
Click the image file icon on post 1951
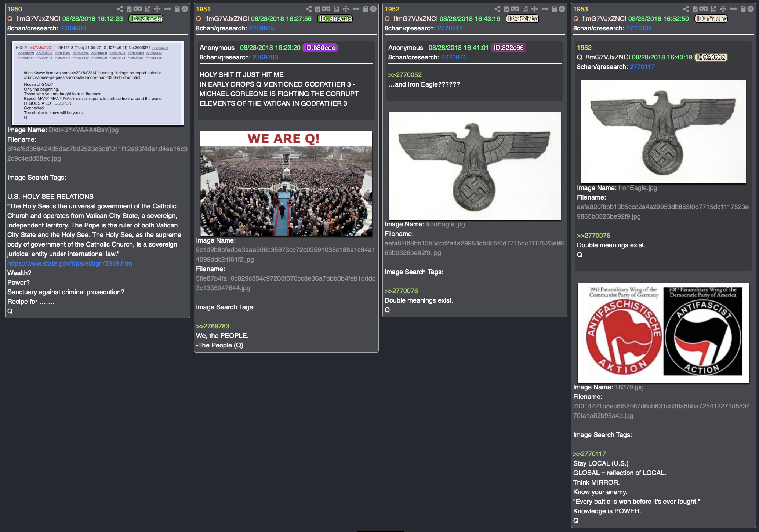pyautogui.click(x=336, y=9)
